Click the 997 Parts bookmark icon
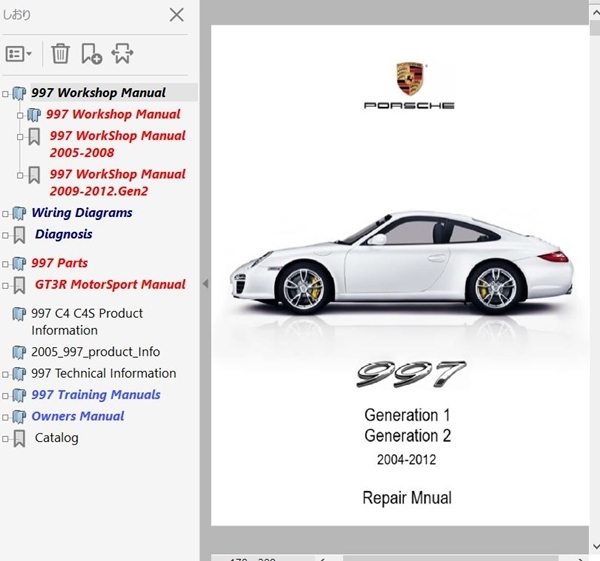600x561 pixels. click(19, 263)
